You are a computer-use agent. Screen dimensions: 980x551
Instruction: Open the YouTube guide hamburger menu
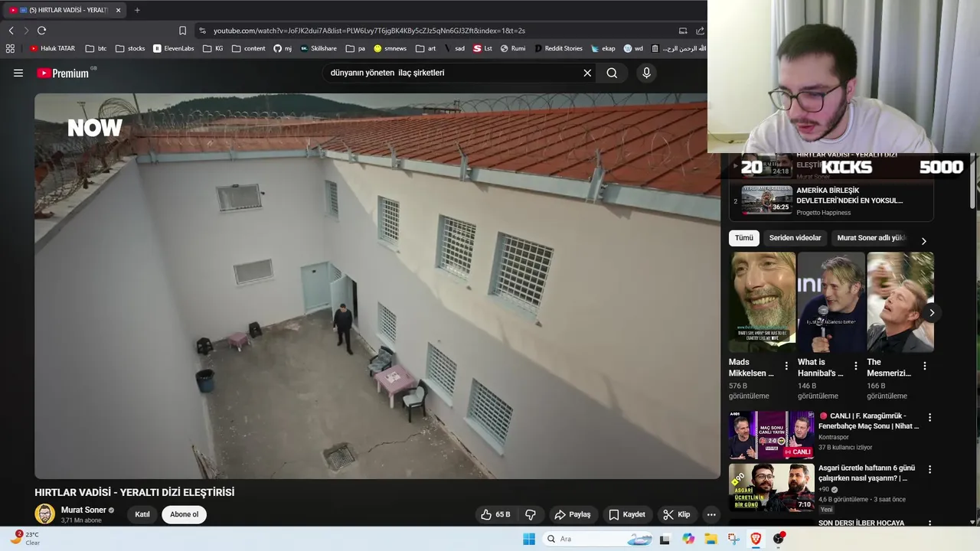(18, 73)
